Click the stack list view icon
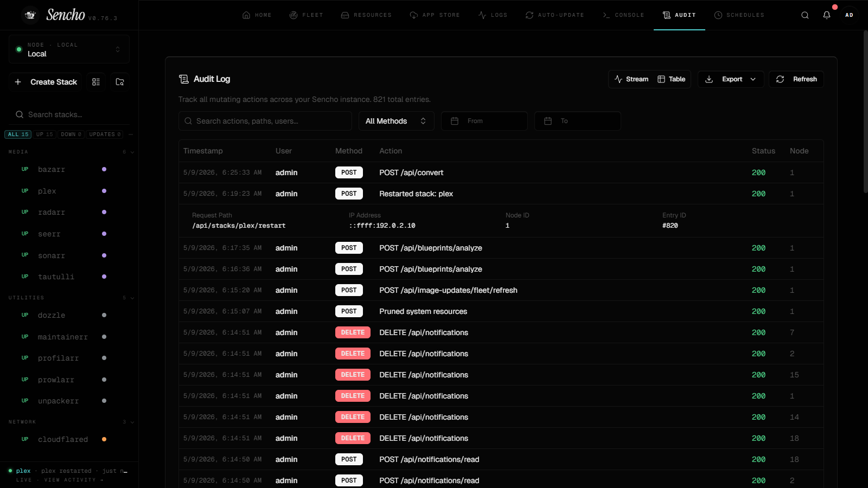This screenshot has height=488, width=868. click(96, 82)
